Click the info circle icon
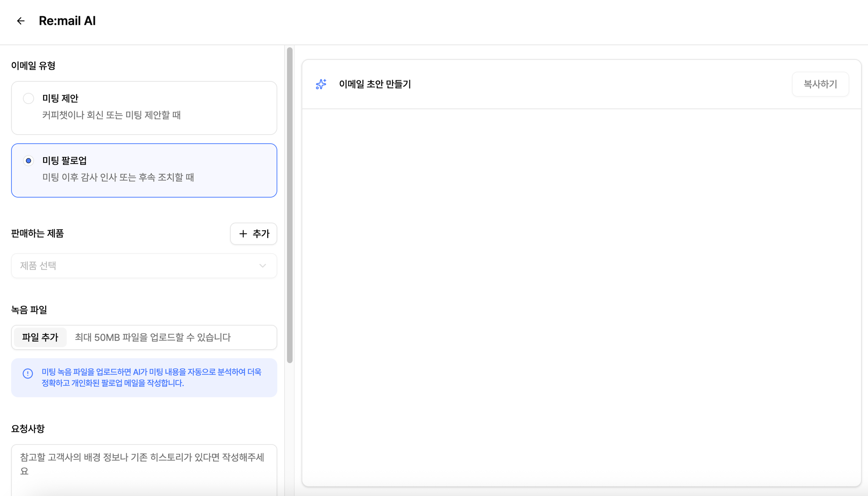868x496 pixels. [28, 373]
